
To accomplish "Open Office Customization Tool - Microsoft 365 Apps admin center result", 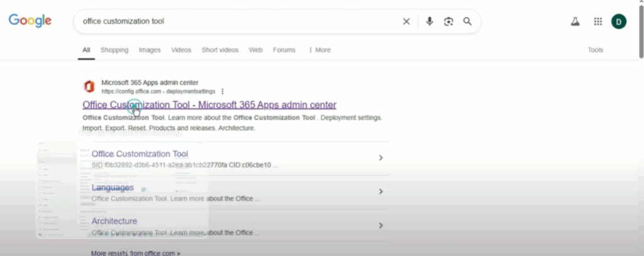I will point(209,105).
